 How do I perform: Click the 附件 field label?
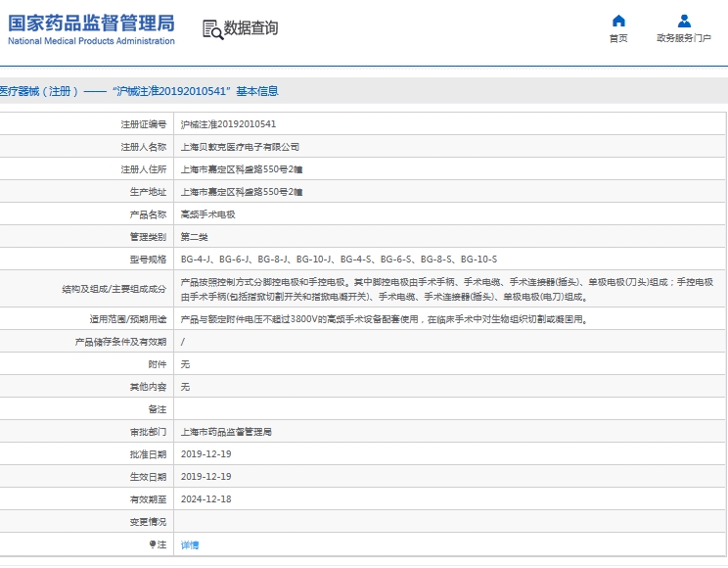pyautogui.click(x=158, y=364)
